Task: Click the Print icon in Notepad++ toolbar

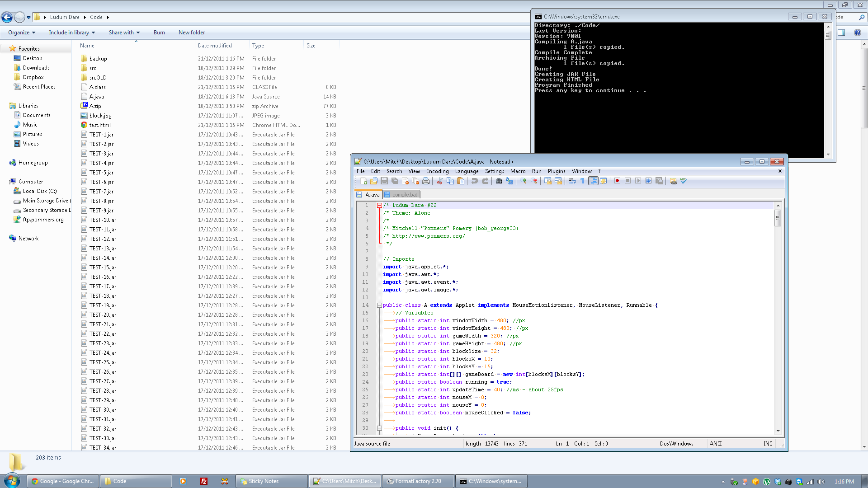Action: [x=426, y=181]
